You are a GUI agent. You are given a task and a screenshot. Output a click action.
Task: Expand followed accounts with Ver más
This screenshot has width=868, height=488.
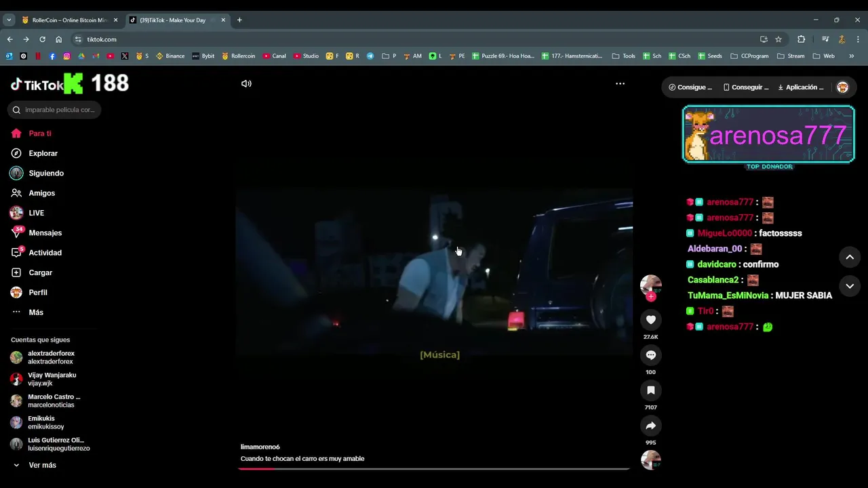click(34, 465)
